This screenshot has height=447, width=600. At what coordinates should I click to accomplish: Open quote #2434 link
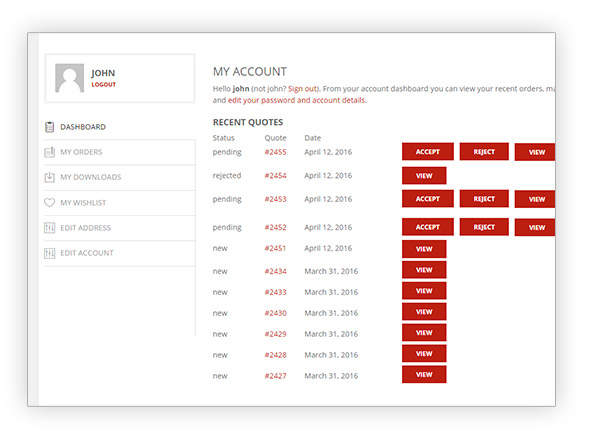point(276,271)
